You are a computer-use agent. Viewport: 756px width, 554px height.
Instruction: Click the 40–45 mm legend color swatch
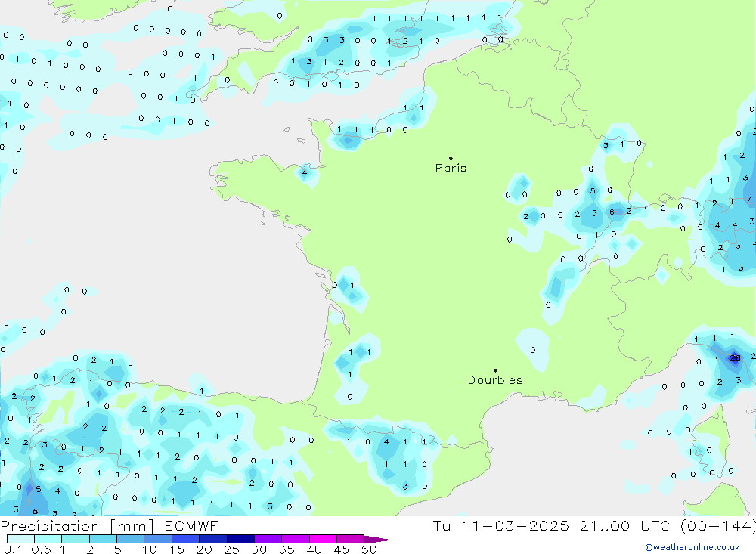[323, 539]
